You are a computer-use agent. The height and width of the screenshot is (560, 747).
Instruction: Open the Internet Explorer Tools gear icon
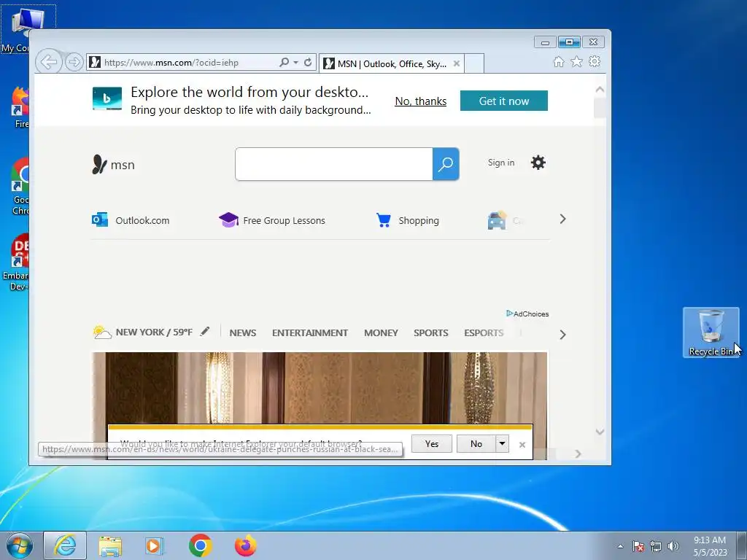pos(594,61)
